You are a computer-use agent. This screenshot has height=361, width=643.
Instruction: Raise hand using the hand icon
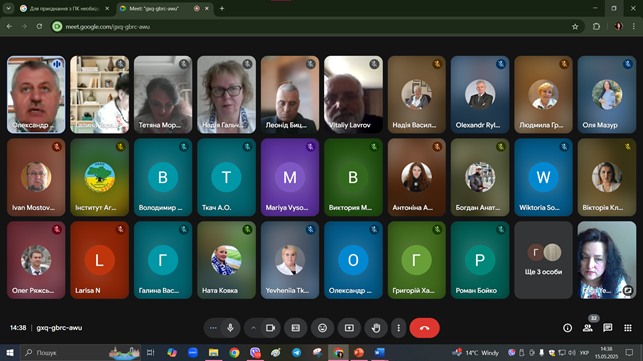(x=376, y=328)
